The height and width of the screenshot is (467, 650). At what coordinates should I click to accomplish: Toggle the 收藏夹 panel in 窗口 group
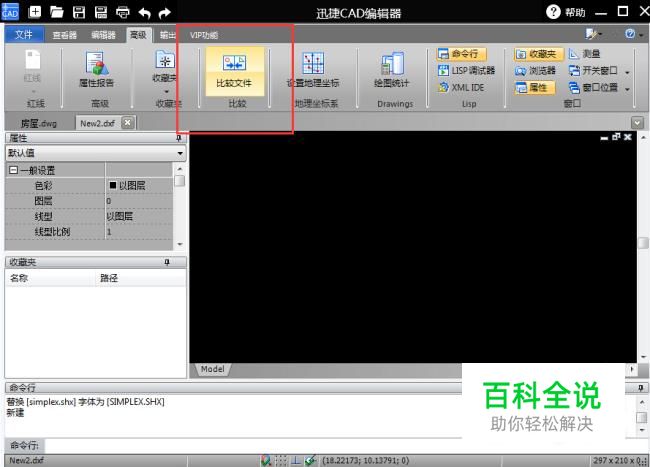pyautogui.click(x=538, y=54)
